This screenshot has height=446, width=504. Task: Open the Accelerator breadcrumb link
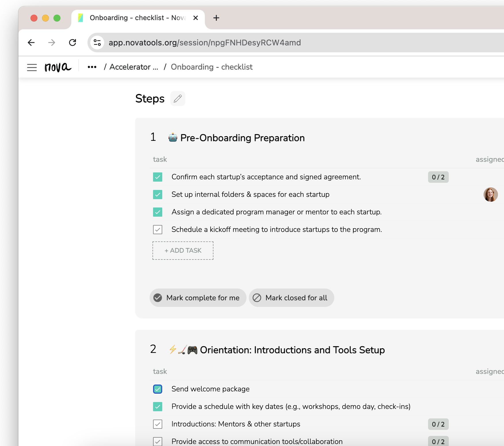134,67
